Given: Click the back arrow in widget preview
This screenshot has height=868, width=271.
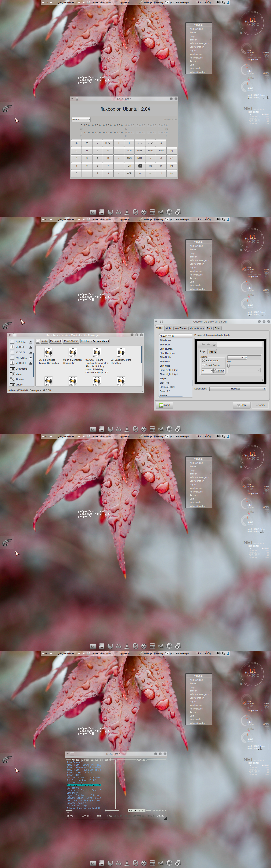Looking at the screenshot, I should (203, 344).
